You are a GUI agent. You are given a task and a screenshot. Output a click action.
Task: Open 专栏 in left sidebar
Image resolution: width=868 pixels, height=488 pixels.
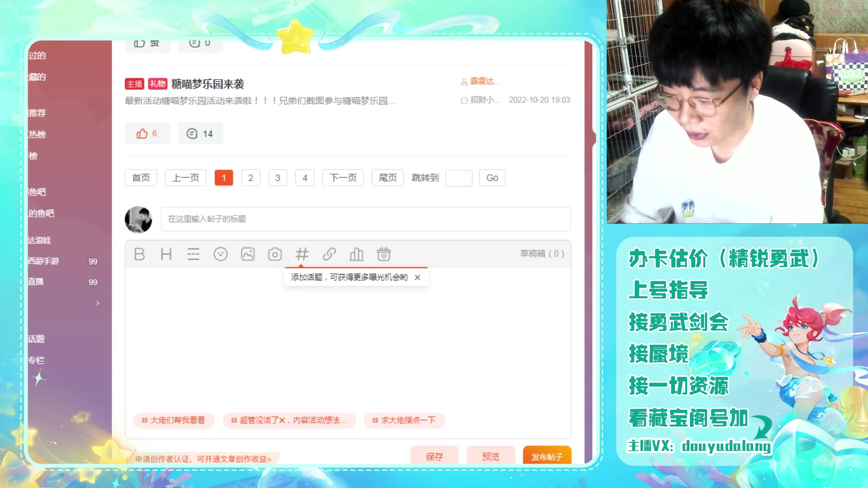click(37, 360)
